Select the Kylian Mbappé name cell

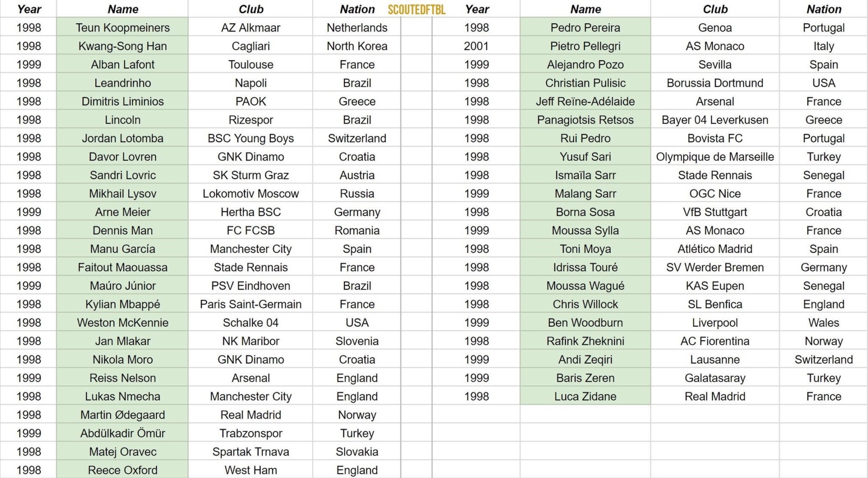[122, 304]
